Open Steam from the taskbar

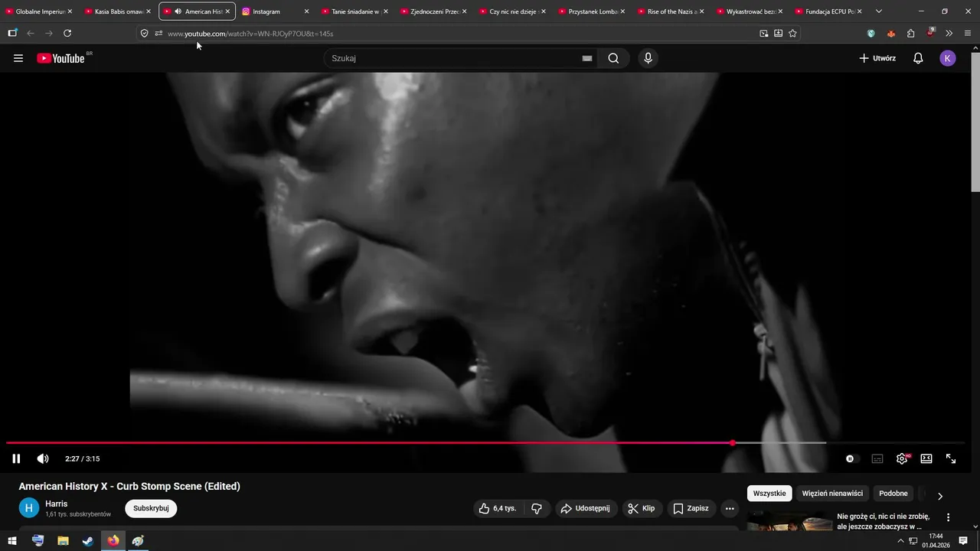click(88, 541)
